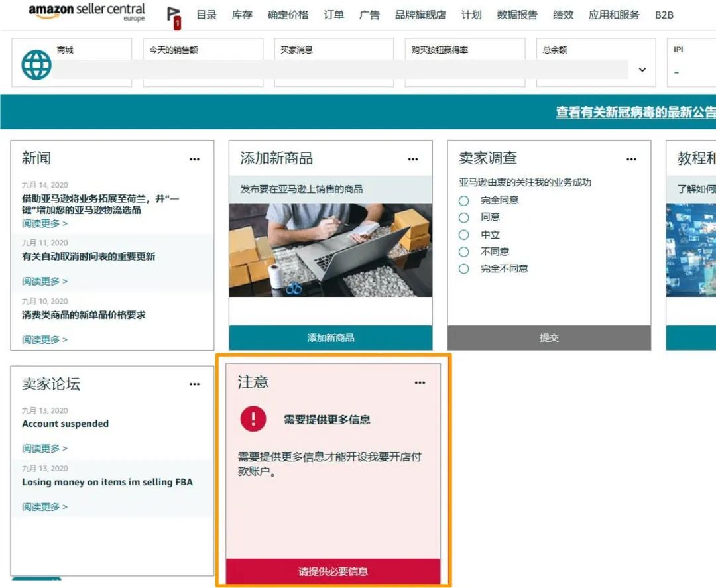
Task: Open the 卖家调查 widget options ellipsis
Action: coord(631,159)
